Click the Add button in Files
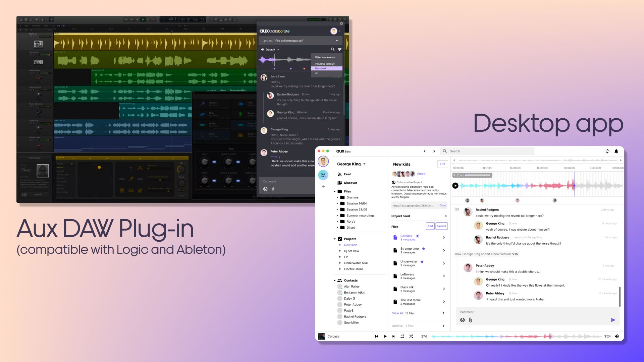The width and height of the screenshot is (644, 362). point(430,226)
